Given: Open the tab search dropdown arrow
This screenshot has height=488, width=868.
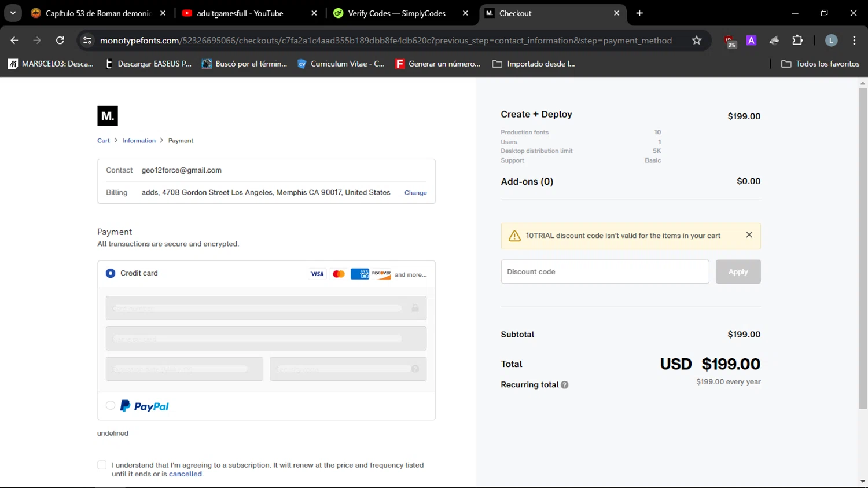Looking at the screenshot, I should (13, 13).
